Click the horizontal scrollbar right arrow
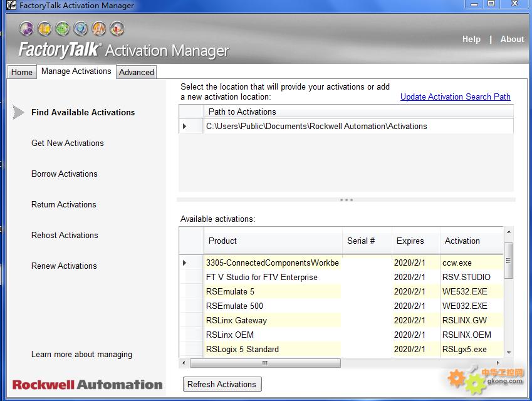532x401 pixels. point(498,363)
